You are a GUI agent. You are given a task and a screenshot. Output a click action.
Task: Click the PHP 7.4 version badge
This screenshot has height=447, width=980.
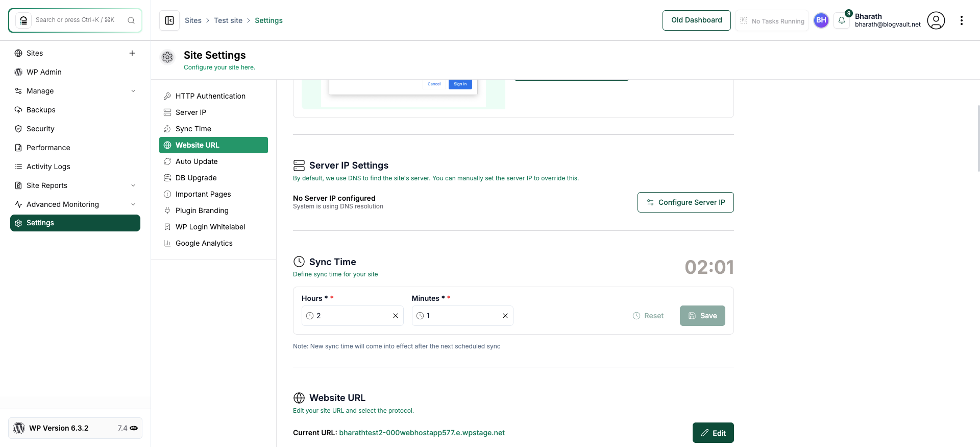click(128, 428)
